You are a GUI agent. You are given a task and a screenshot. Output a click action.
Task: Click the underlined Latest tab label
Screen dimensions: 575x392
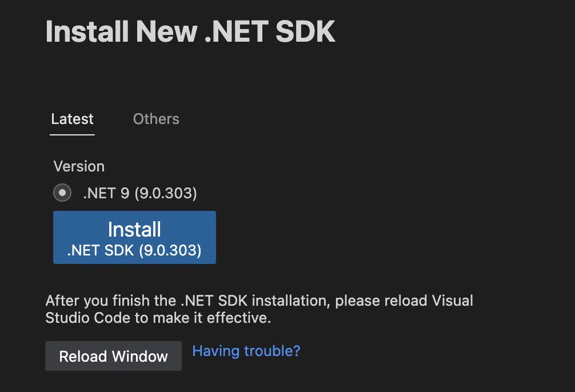(x=72, y=119)
